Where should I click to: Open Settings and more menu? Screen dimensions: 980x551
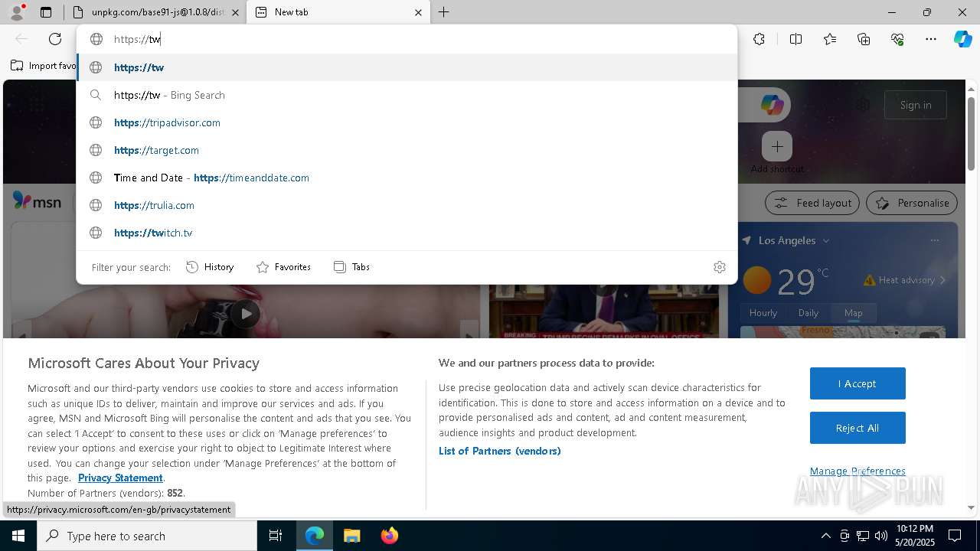pos(931,39)
